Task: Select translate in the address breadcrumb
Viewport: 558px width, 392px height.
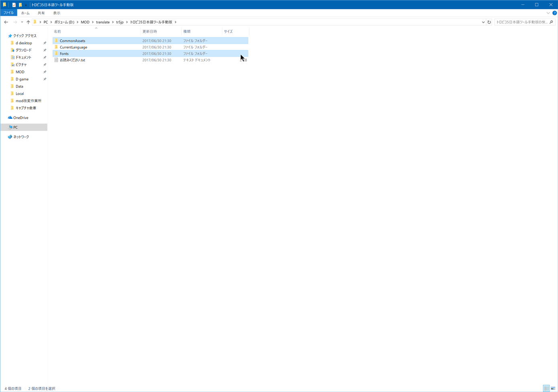Action: pos(103,22)
